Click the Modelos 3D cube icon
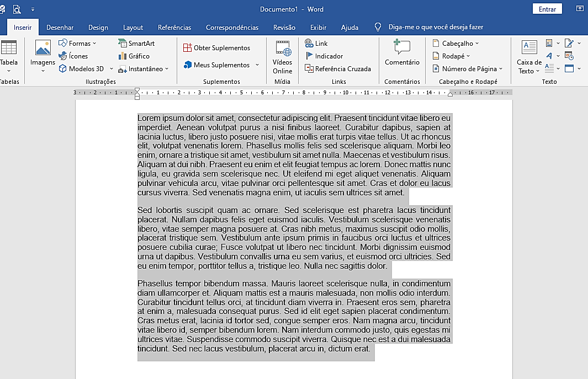Screen dimensions: 588x379 click(62, 69)
